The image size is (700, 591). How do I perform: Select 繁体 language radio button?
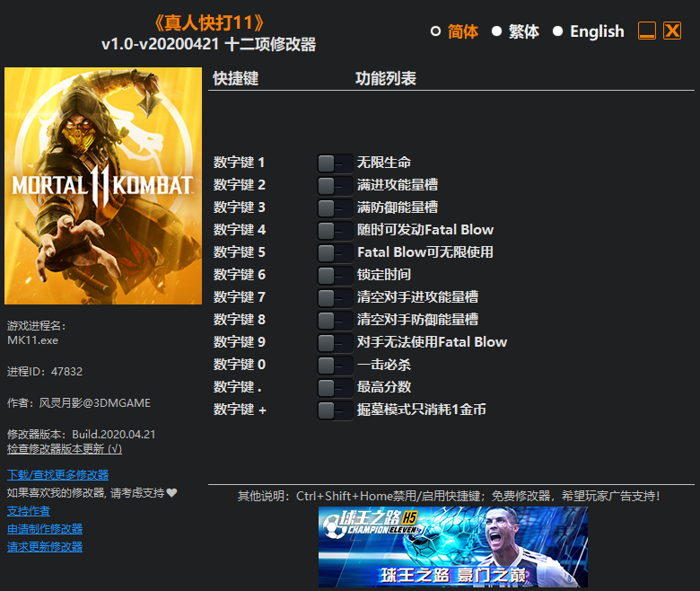click(496, 31)
